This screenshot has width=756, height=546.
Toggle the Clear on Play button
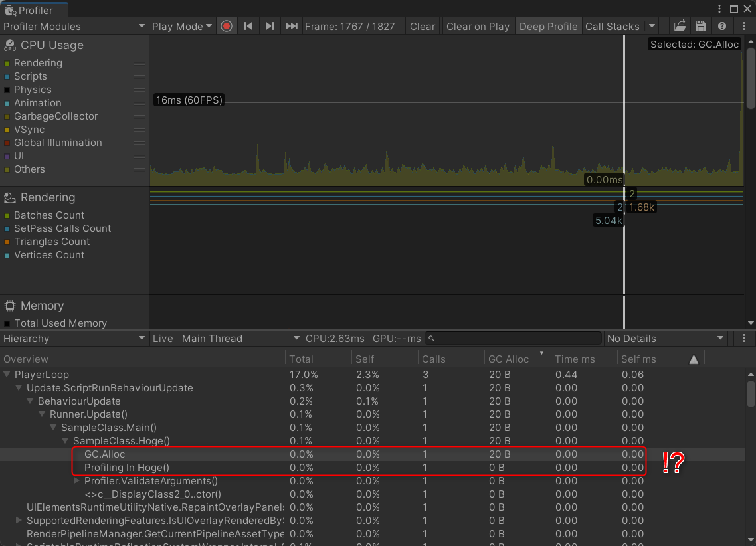[478, 26]
